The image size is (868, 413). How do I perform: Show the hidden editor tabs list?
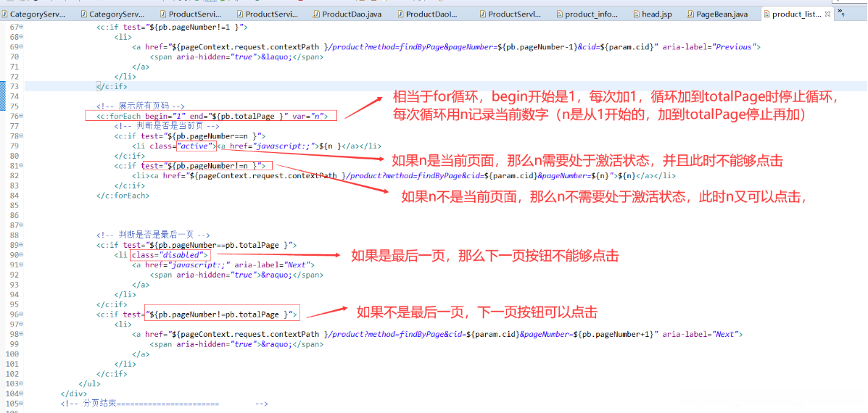[x=840, y=12]
